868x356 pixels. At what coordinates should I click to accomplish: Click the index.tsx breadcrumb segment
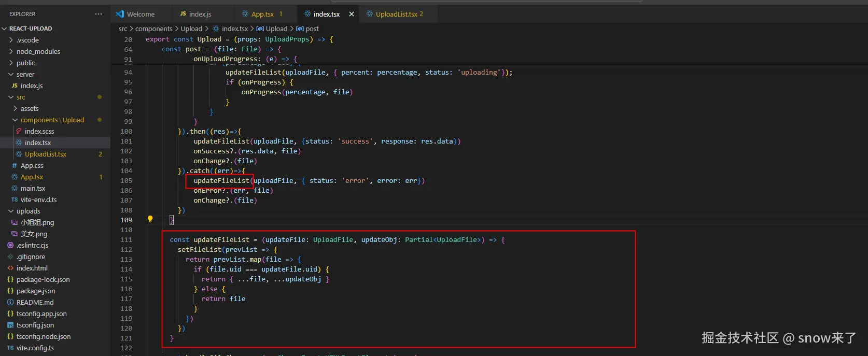click(230, 29)
